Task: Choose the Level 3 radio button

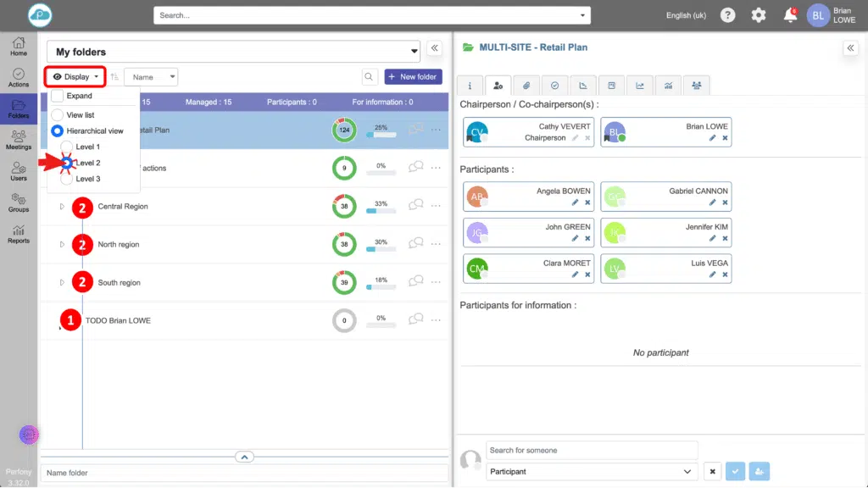Action: (67, 179)
